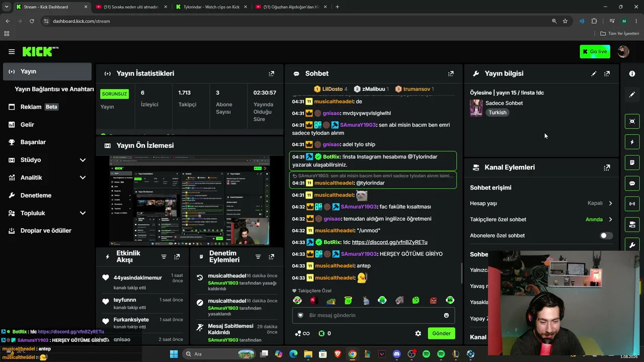
Task: Pop out the Denetim Eylemleri panel
Action: [x=272, y=257]
